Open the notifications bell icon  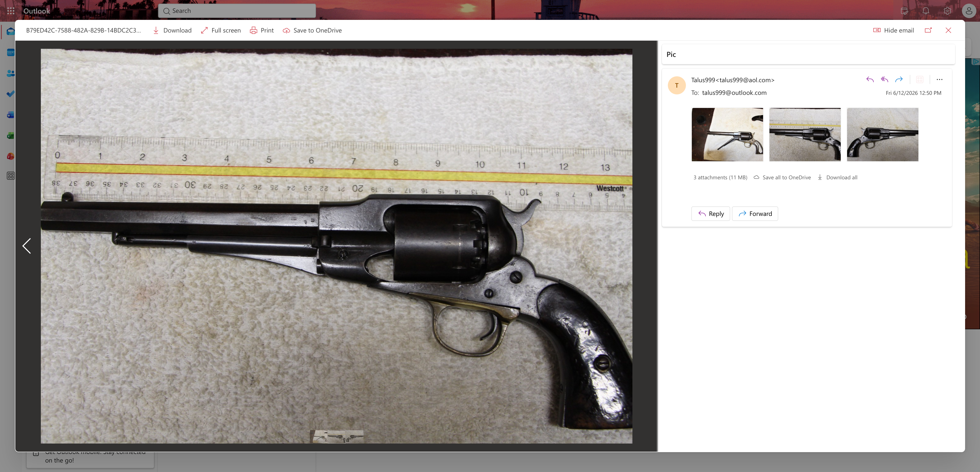[x=926, y=11]
